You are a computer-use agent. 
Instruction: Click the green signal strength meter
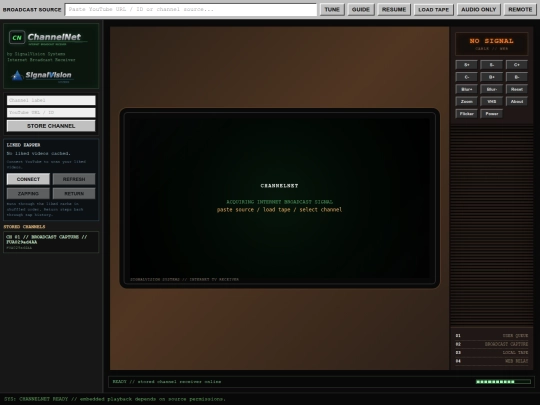(x=503, y=382)
